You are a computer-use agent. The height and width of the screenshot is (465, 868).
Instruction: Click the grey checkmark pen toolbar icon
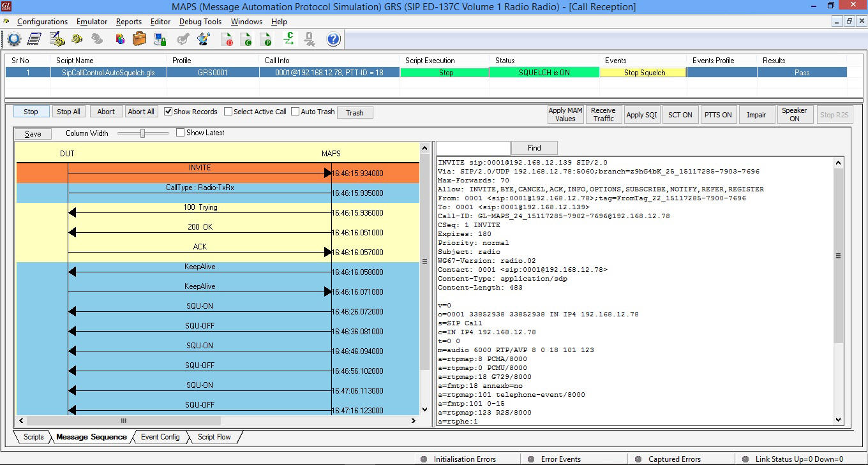click(183, 40)
